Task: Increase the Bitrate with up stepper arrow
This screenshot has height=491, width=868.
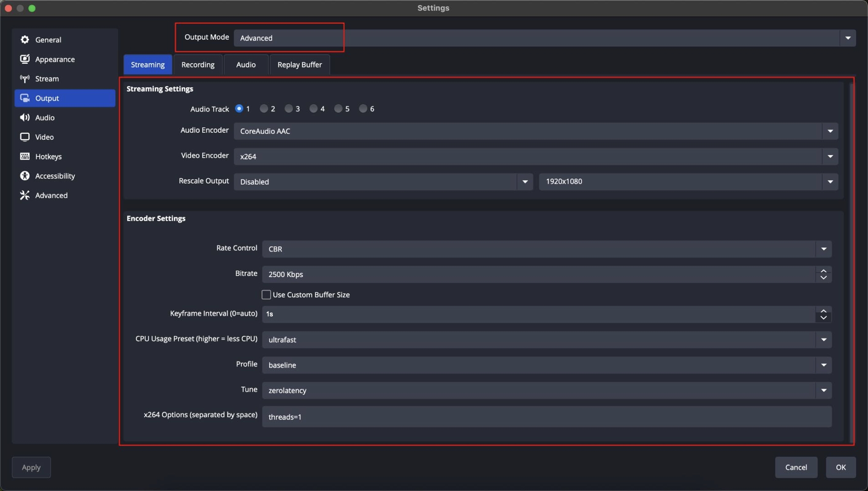Action: (x=823, y=271)
